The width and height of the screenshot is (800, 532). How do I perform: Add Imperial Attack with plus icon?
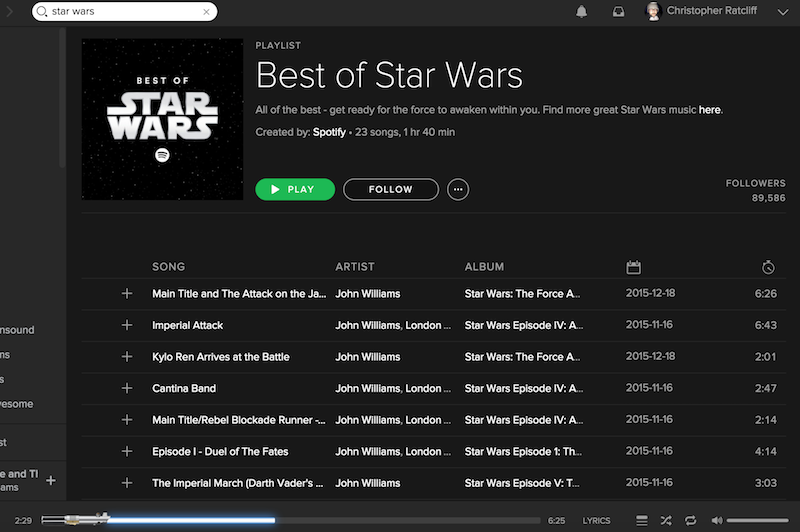pos(127,325)
